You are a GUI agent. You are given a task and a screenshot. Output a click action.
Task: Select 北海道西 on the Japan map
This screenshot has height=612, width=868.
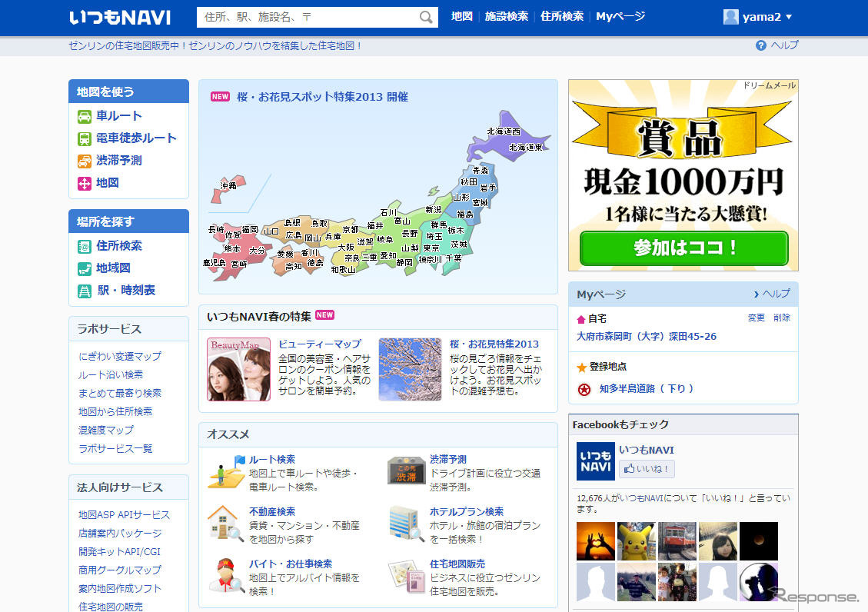(x=504, y=131)
